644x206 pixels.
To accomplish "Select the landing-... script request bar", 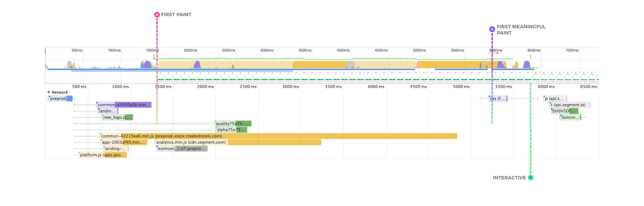I will [x=116, y=149].
